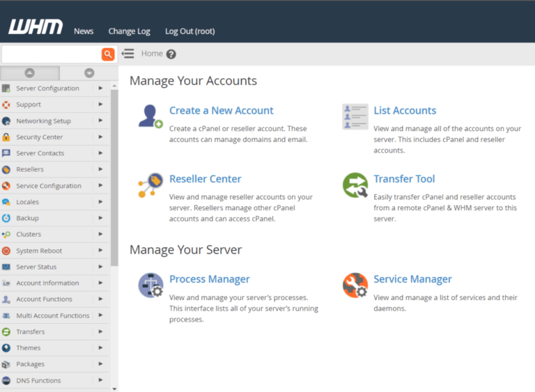Open the News menu item
The height and width of the screenshot is (392, 535).
(84, 31)
